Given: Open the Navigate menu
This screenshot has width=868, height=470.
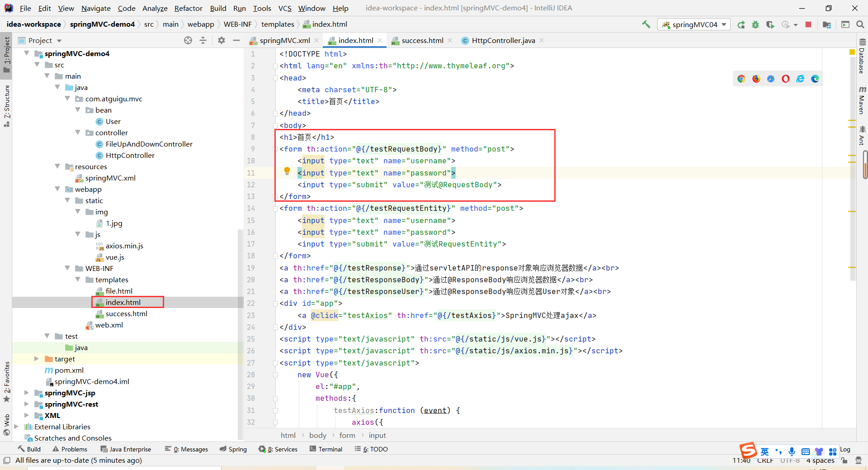Looking at the screenshot, I should 96,8.
